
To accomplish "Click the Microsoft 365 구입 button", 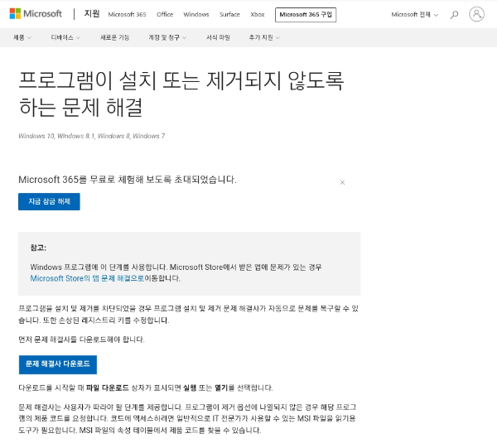I will (306, 15).
